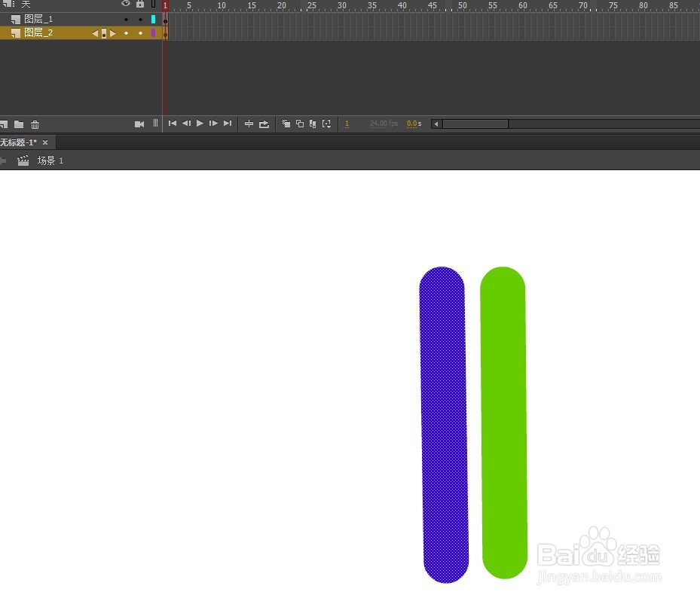Click timeline scrollbar left arrow

pyautogui.click(x=436, y=124)
